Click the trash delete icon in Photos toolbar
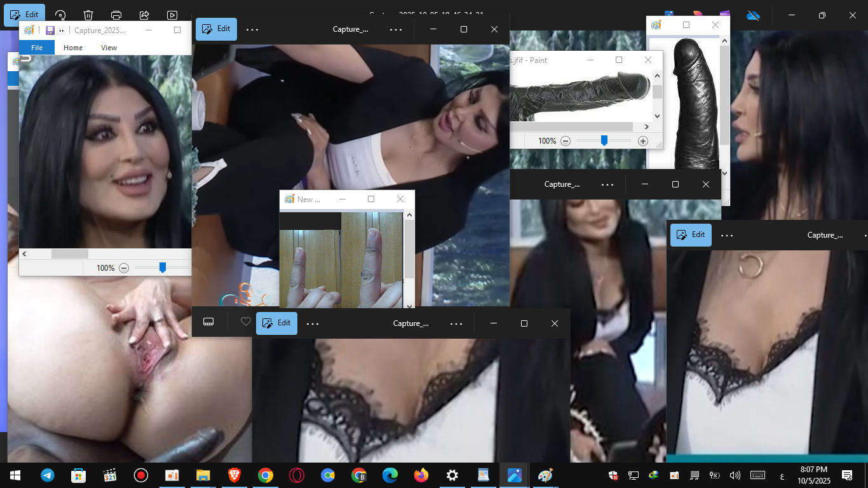 (x=88, y=15)
